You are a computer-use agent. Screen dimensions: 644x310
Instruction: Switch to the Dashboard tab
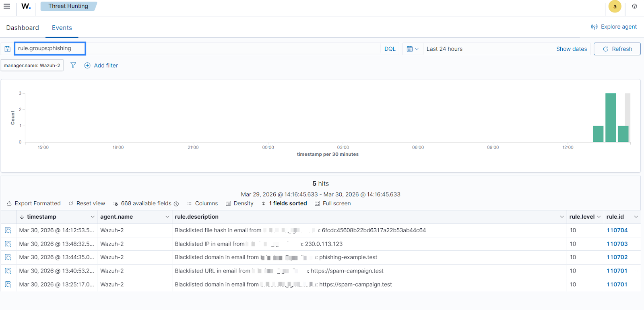(23, 28)
